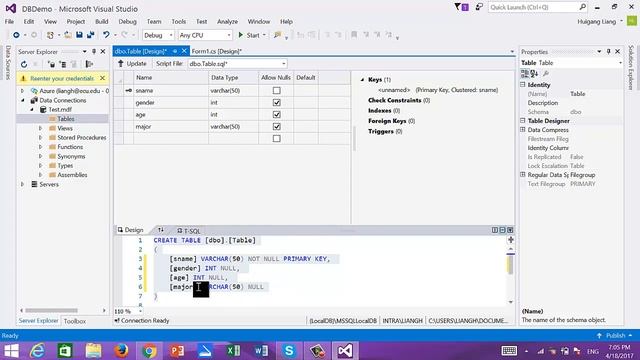640x360 pixels.
Task: Open the Any CPU platform dropdown
Action: (x=205, y=35)
